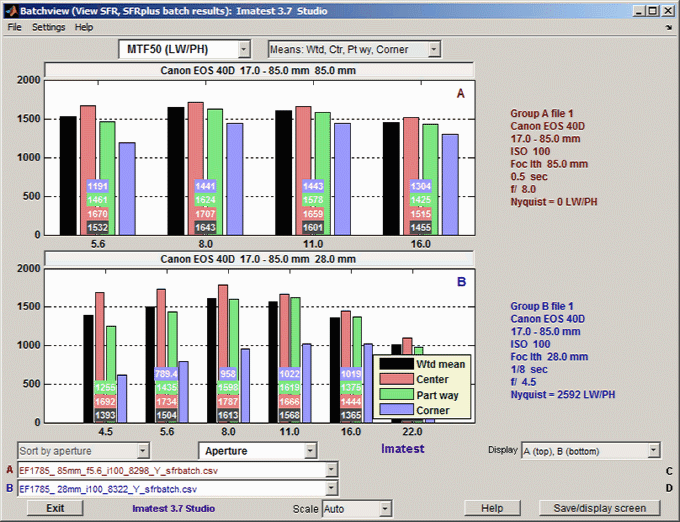Click the 1375 part way label in chart B
Image resolution: width=680 pixels, height=522 pixels.
351,388
